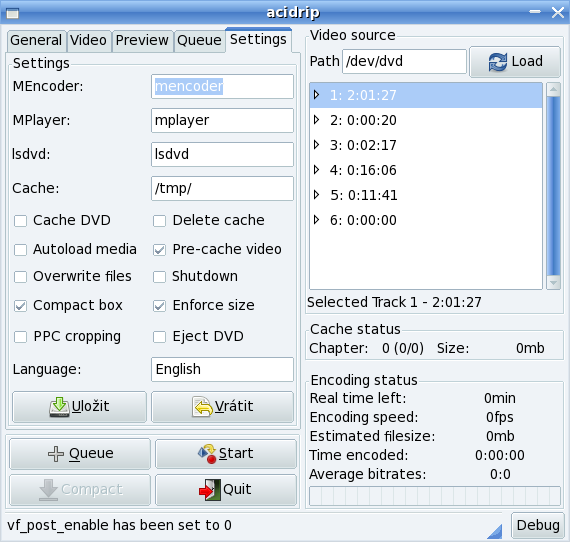Expand track 6: 0:00:00
The image size is (570, 542).
point(316,220)
